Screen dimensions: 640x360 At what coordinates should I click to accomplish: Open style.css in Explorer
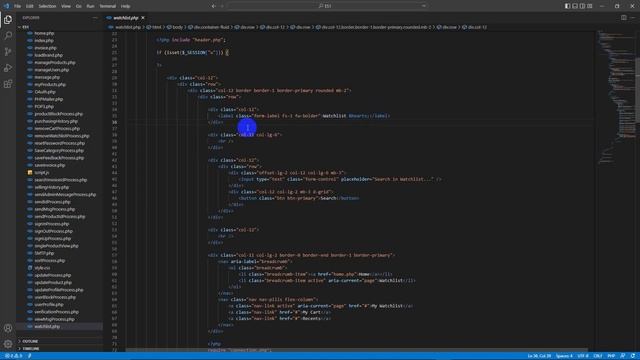click(42, 268)
